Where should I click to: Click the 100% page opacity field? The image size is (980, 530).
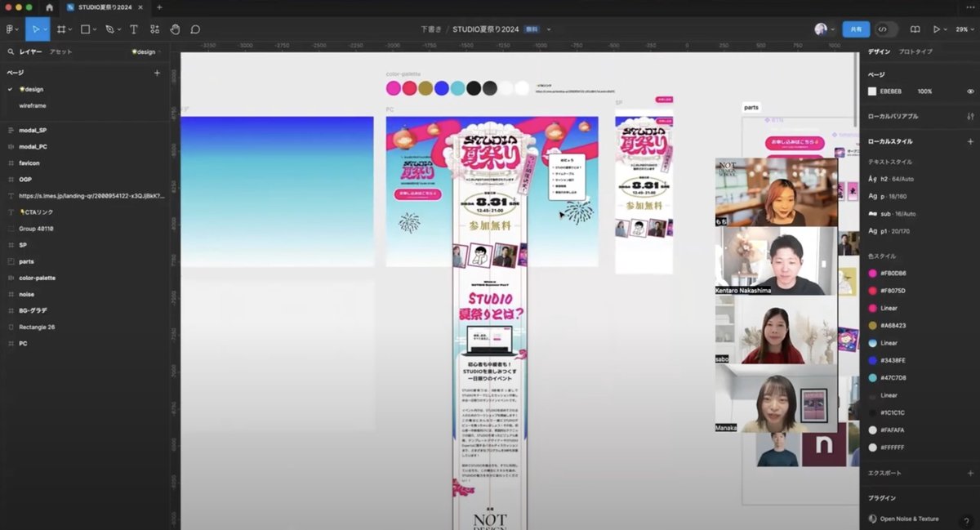click(924, 91)
